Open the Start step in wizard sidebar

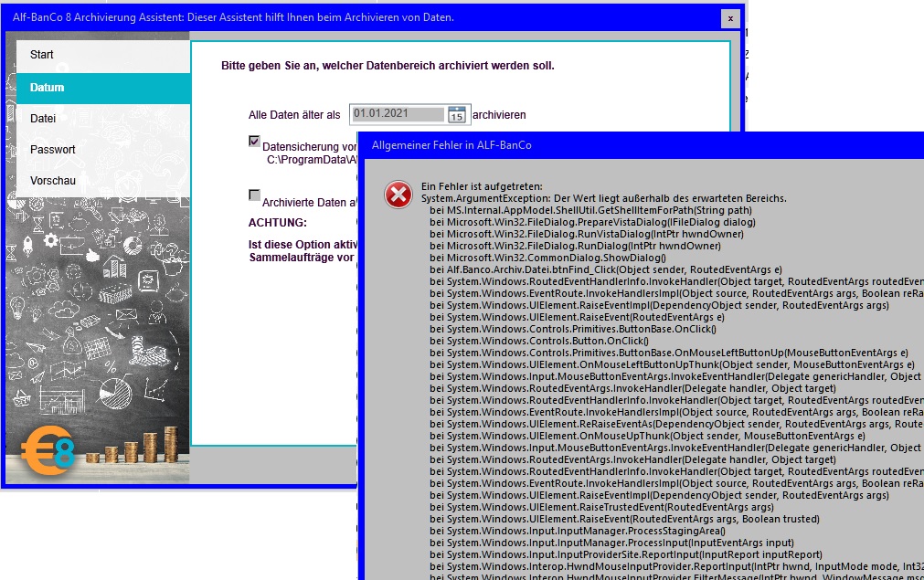(x=103, y=55)
